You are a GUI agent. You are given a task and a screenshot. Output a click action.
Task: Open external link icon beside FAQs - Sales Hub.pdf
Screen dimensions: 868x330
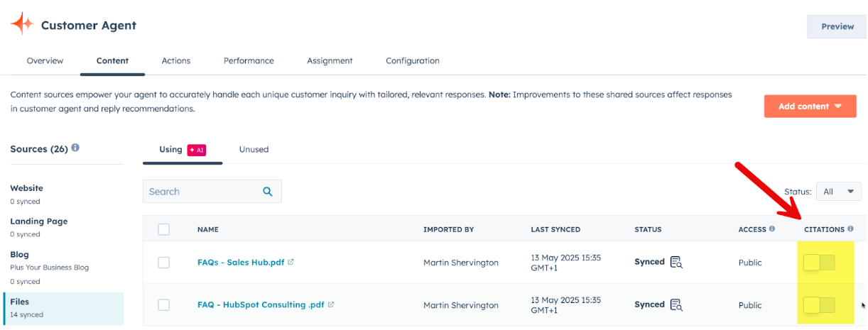coord(291,262)
